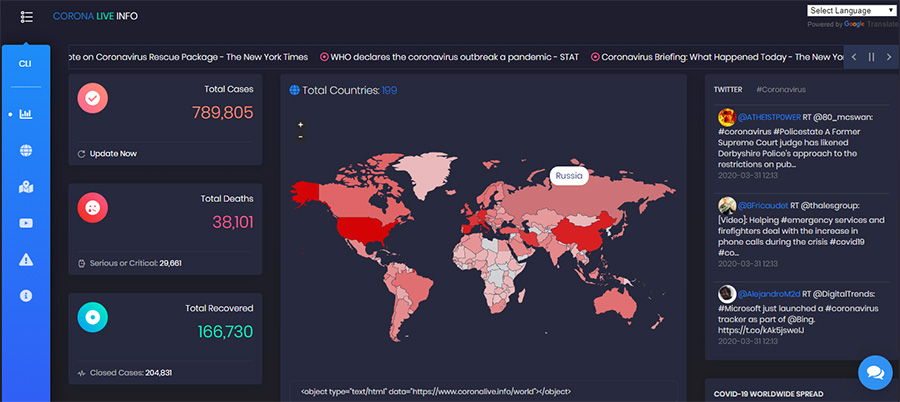
Task: Open the Select Language dropdown
Action: [x=851, y=10]
